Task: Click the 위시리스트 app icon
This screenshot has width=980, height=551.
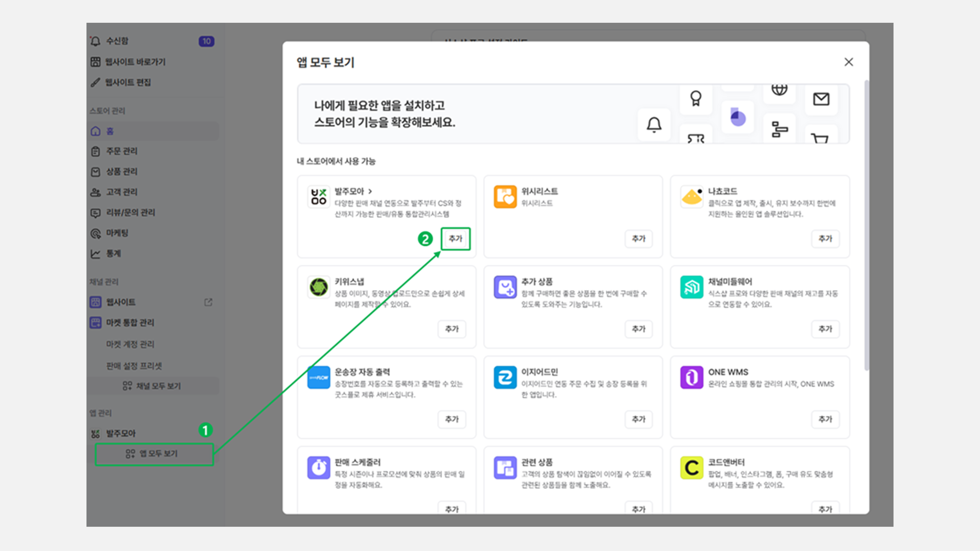Action: coord(505,197)
